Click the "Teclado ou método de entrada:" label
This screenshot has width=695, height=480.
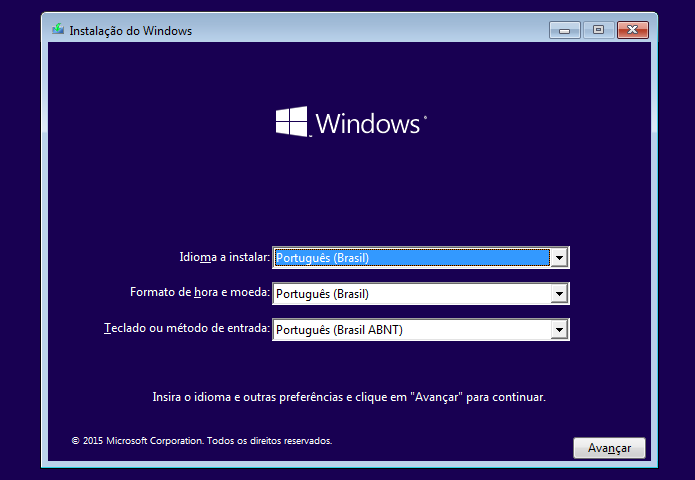coord(187,328)
